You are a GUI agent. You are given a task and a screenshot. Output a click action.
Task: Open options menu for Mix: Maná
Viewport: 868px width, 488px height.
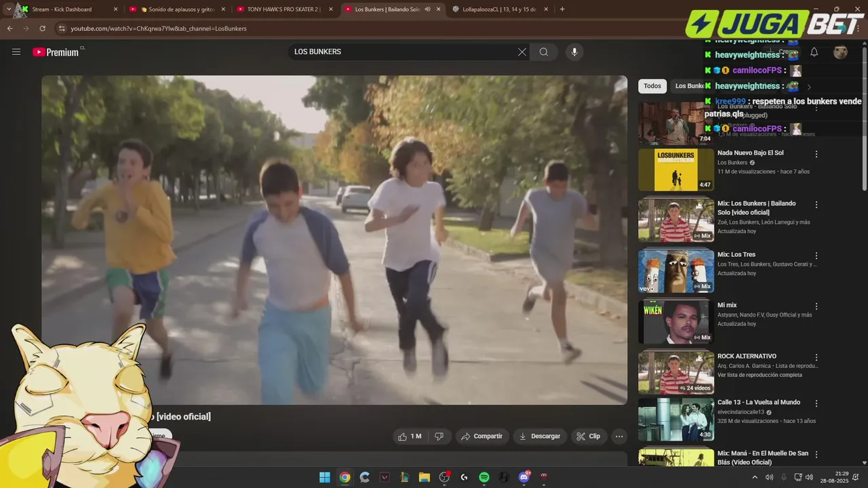point(816,454)
